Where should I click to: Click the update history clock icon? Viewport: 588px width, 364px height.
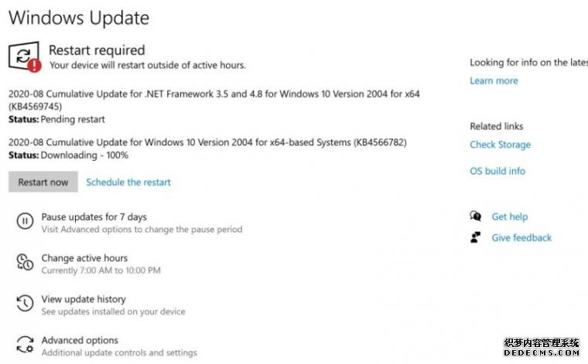pos(25,303)
